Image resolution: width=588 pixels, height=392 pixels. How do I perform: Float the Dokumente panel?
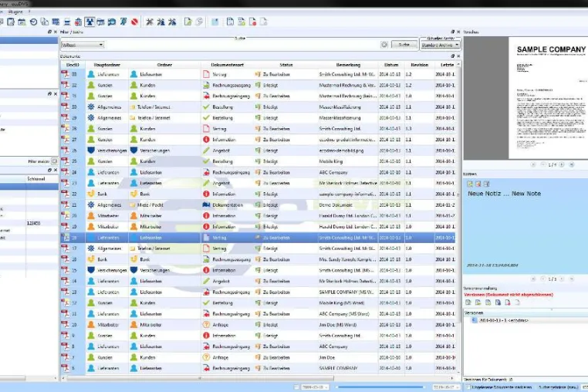pos(453,56)
